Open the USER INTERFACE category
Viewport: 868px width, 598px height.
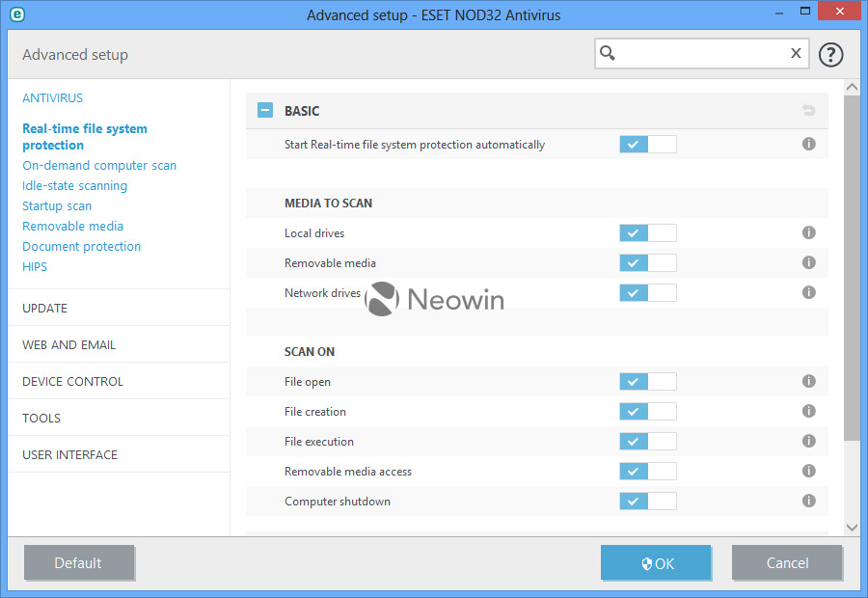tap(69, 454)
